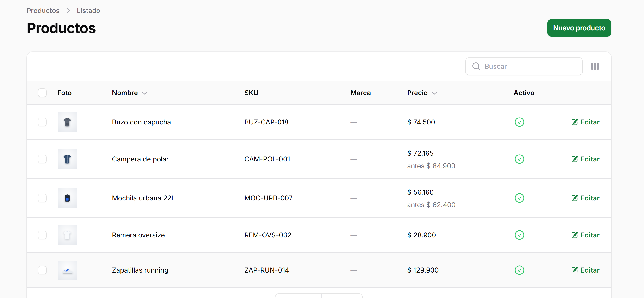This screenshot has height=298, width=644.
Task: Click the Buzo con capucha name
Action: pos(141,122)
